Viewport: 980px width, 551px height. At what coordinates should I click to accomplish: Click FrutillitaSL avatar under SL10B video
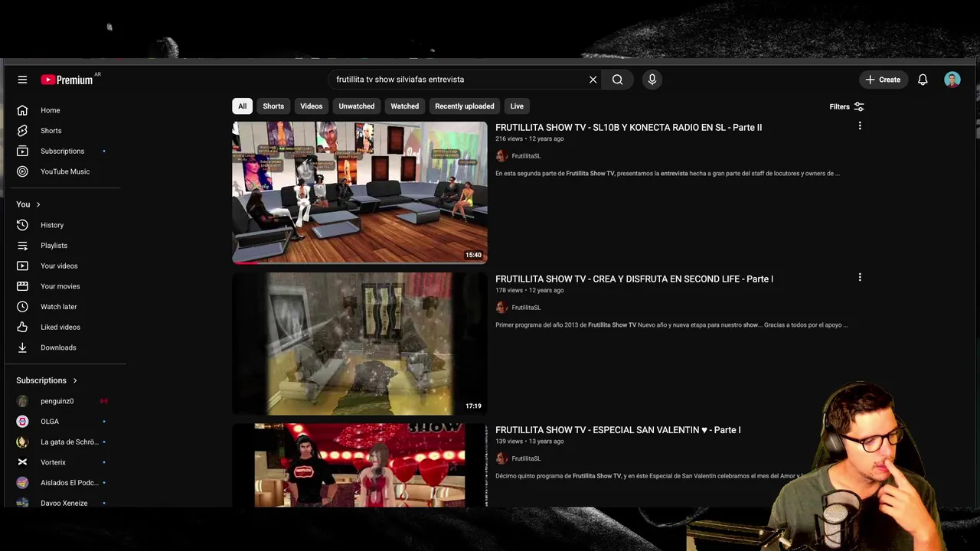[501, 156]
